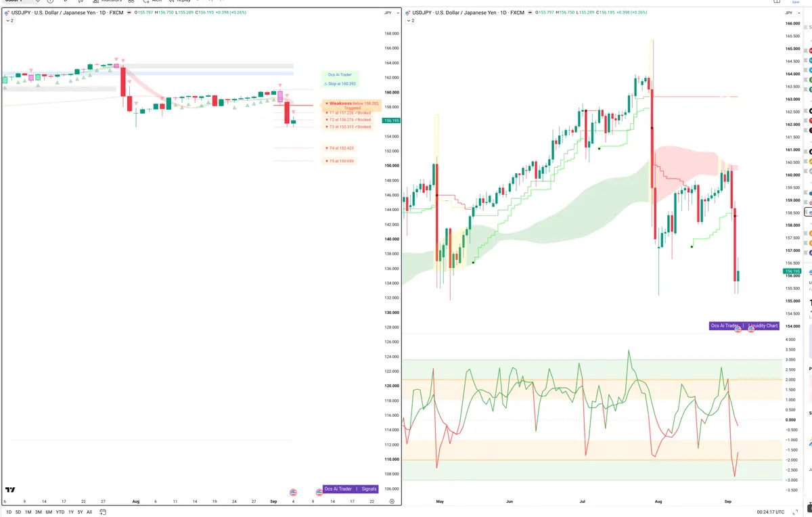
Task: Click the 106.000 price on left chart axis
Action: pos(391,489)
